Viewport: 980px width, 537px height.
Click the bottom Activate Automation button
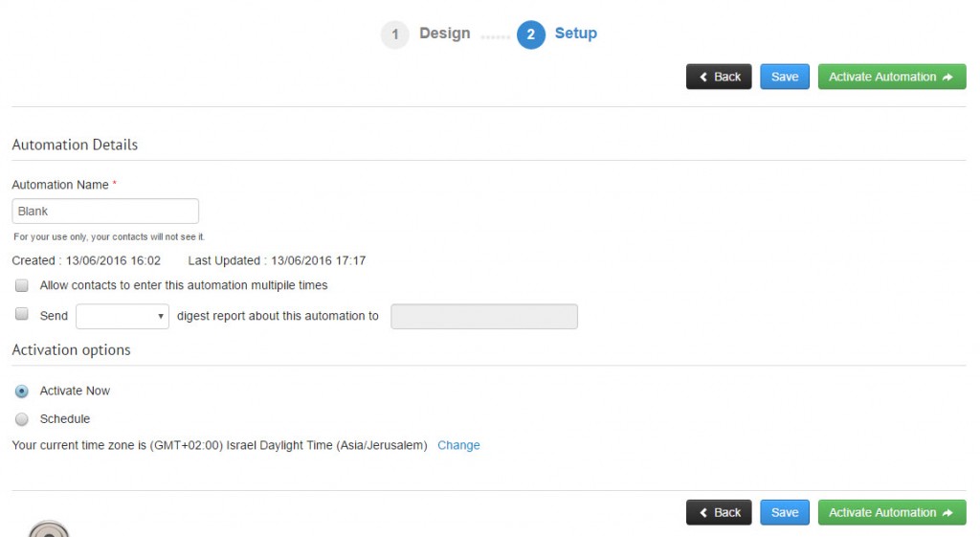[x=892, y=513]
